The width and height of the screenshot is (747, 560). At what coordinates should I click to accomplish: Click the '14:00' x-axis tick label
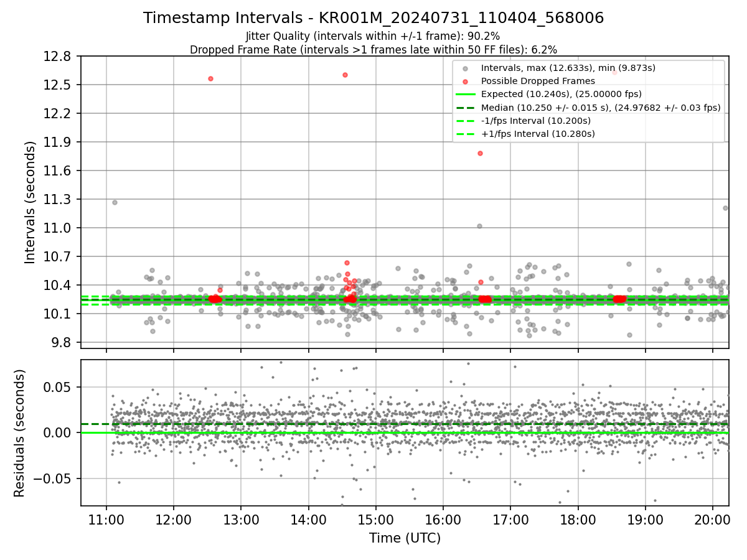click(x=308, y=519)
